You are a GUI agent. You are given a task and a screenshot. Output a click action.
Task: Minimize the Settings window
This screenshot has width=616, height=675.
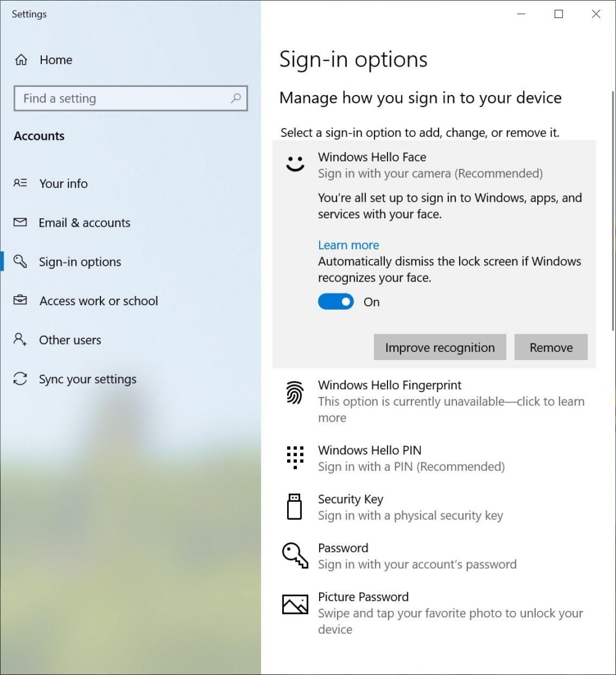click(x=521, y=14)
